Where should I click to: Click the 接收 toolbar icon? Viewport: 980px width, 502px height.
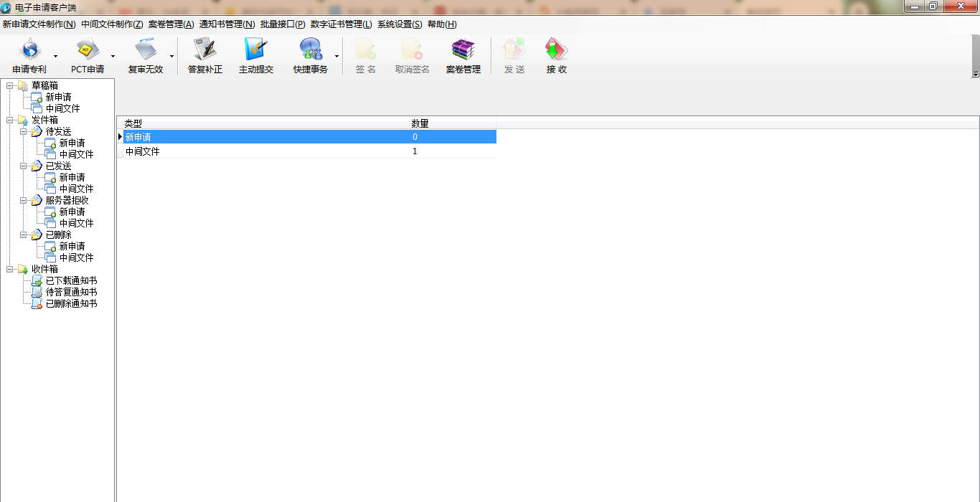pos(557,55)
